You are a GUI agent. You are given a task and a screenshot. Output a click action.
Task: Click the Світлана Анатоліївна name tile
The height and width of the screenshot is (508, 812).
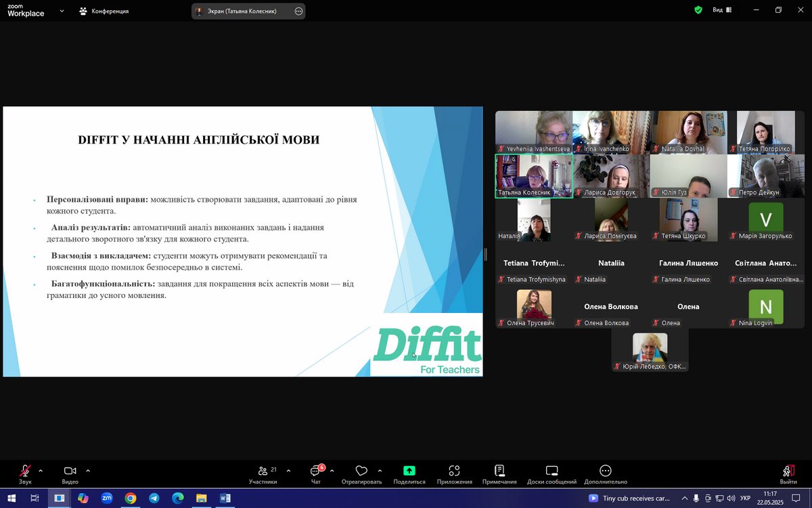pyautogui.click(x=765, y=263)
